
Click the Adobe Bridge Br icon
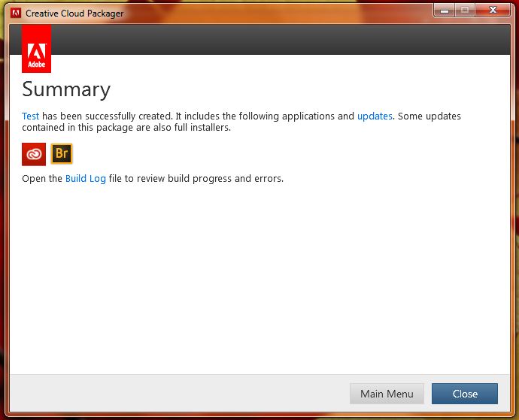coord(62,154)
